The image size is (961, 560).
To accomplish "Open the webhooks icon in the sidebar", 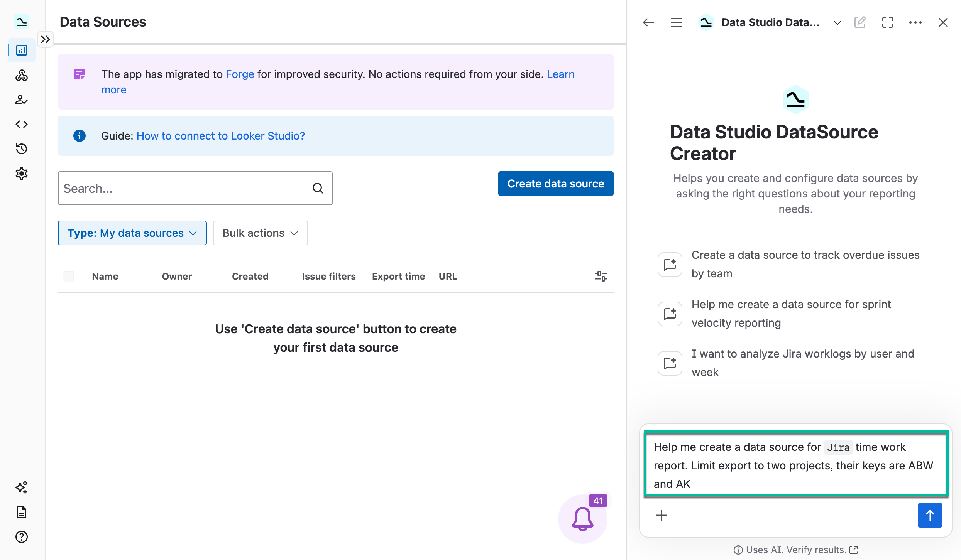I will [x=22, y=75].
